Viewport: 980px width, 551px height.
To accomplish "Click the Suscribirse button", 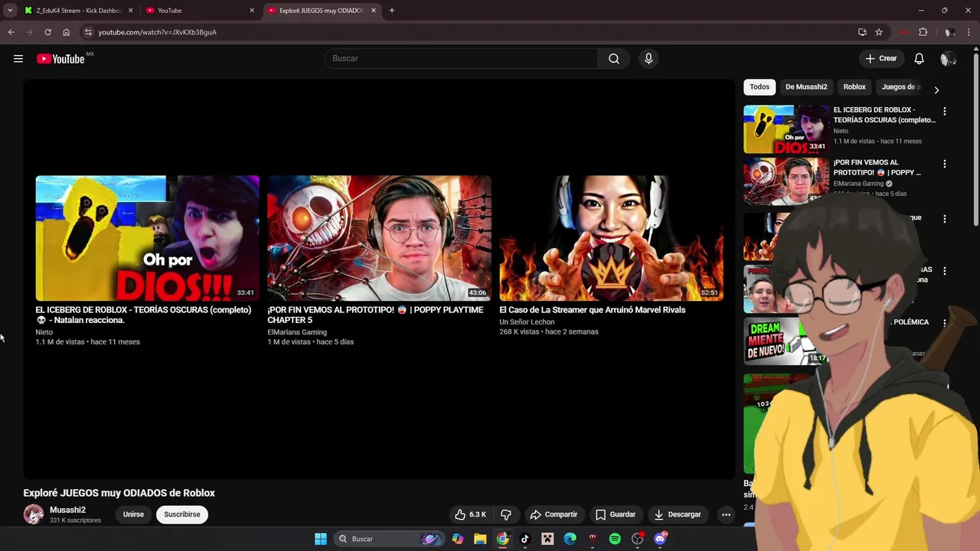I will (182, 514).
